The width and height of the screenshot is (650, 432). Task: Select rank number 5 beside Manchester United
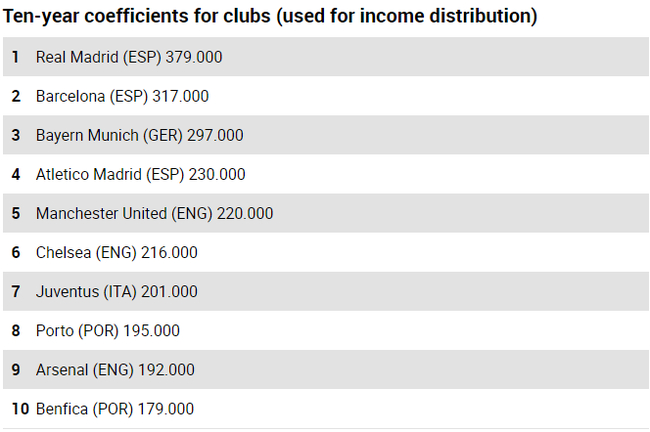15,213
